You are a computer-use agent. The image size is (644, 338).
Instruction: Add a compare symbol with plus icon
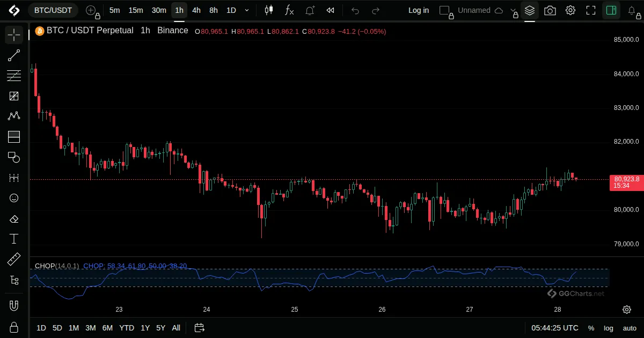(91, 10)
